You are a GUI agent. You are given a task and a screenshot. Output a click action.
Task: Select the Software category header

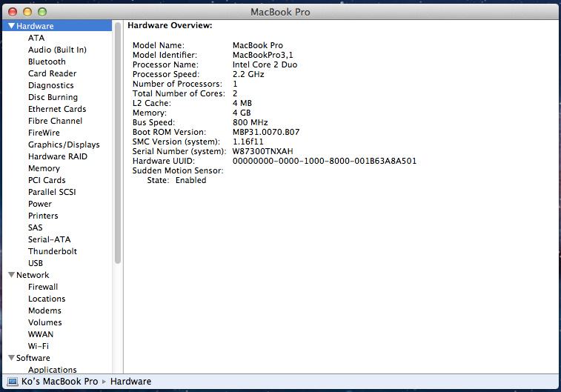33,358
